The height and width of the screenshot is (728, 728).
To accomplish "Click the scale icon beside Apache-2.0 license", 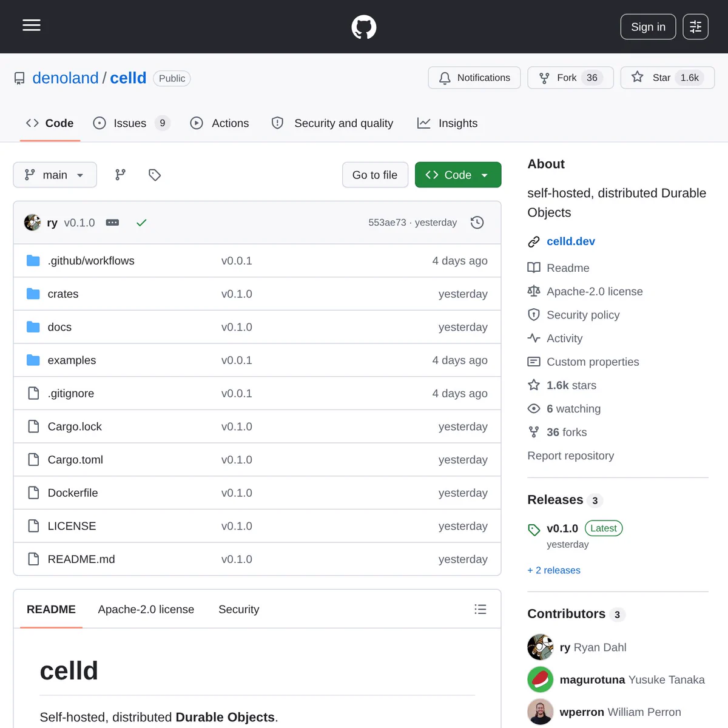I will [534, 291].
